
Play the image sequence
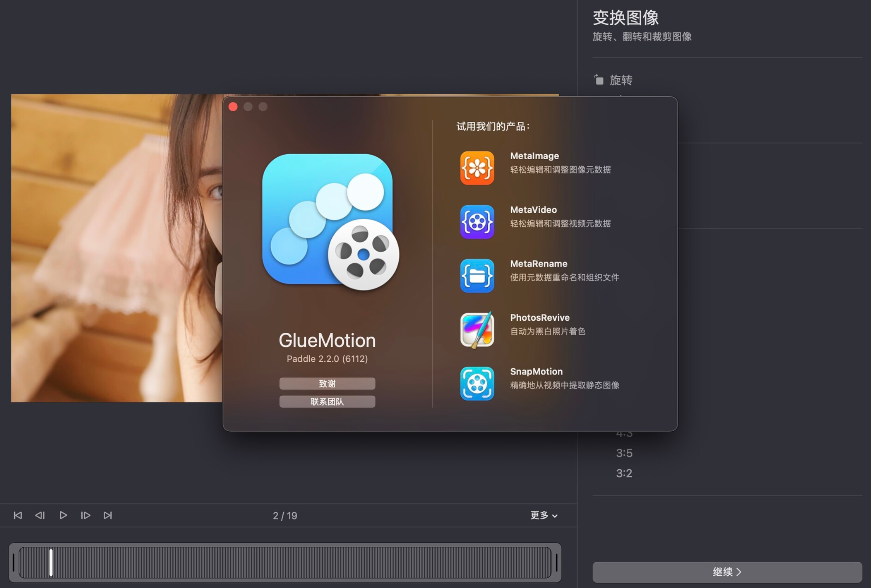(x=64, y=515)
